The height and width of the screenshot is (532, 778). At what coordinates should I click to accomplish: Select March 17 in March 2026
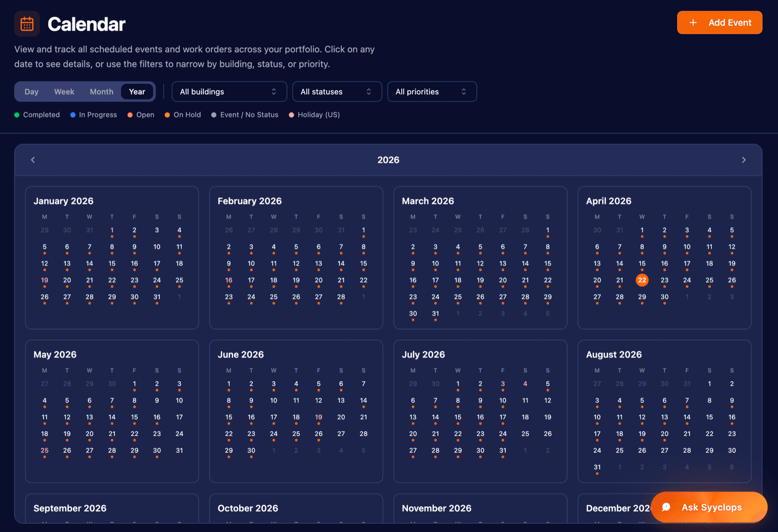point(435,281)
